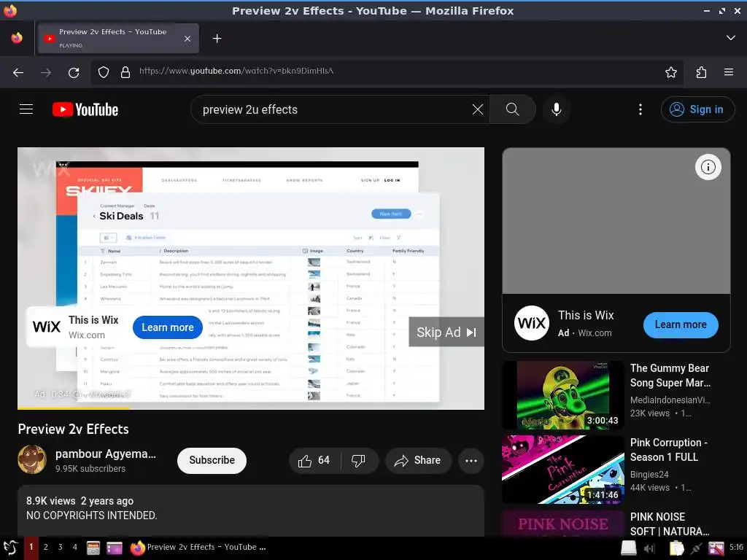747x560 pixels.
Task: Skip the Wix ad
Action: click(x=446, y=332)
